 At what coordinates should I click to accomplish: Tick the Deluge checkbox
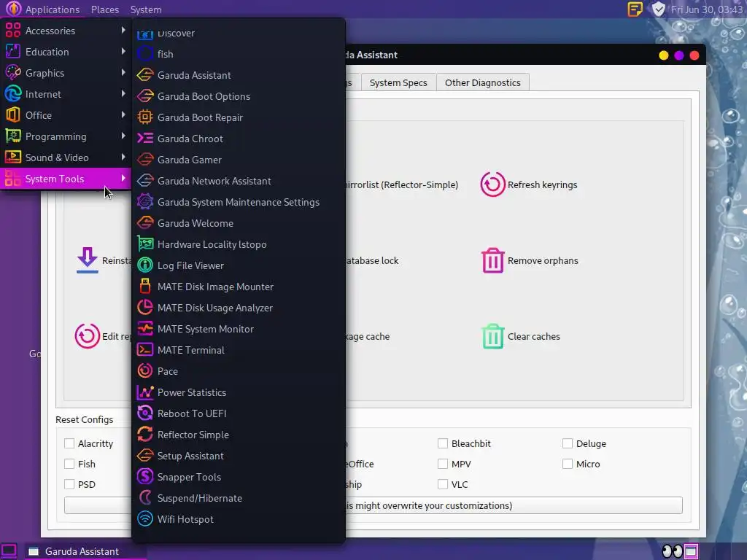pyautogui.click(x=568, y=443)
